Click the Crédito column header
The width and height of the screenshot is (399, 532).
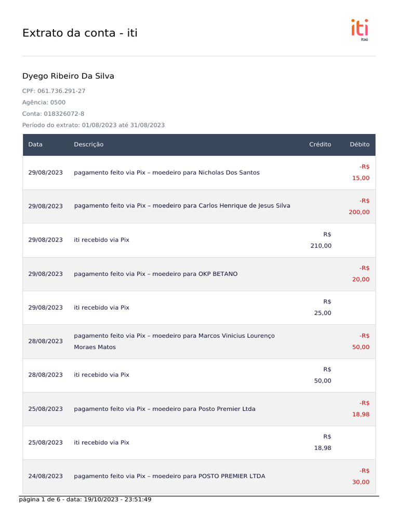(320, 144)
